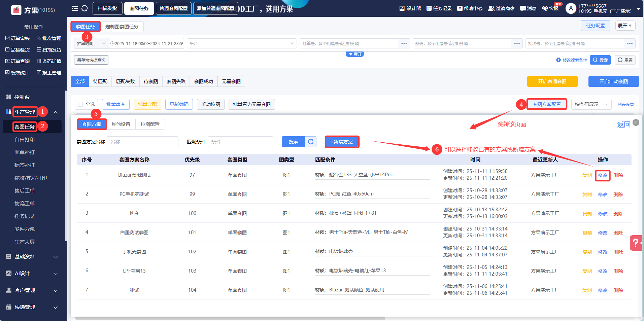Screen dimensions: 644x321
Task: Click the red floating help question icon
Action: point(636,243)
